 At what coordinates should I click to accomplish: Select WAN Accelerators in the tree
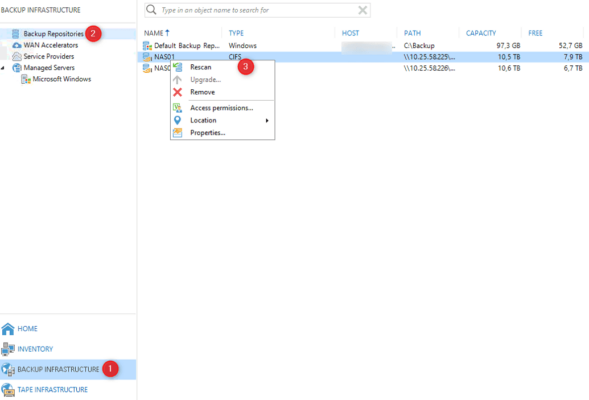(51, 45)
